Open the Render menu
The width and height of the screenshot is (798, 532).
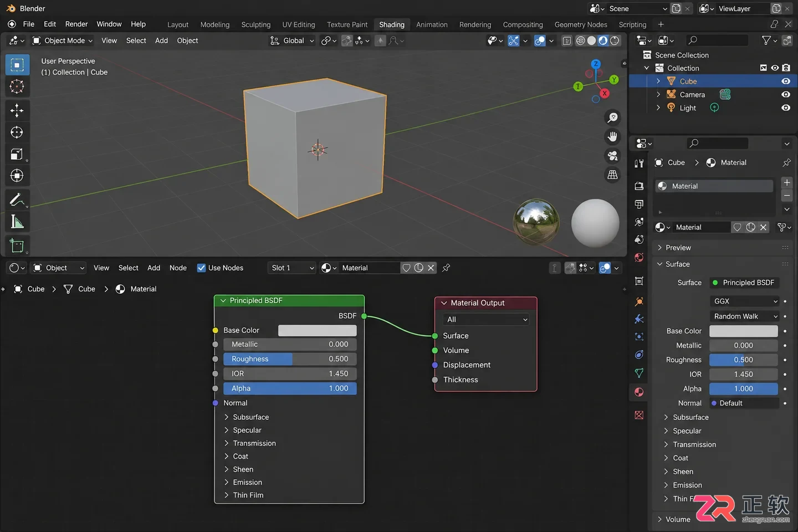76,24
